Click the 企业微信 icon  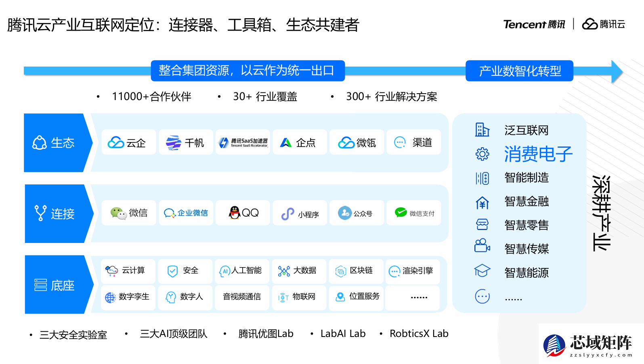click(x=169, y=213)
